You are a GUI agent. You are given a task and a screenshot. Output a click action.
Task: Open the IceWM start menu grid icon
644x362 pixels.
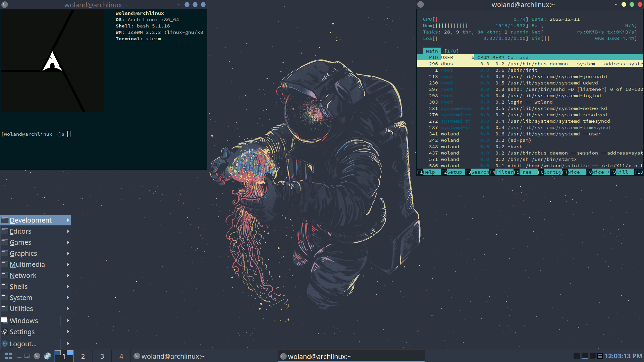click(8, 356)
